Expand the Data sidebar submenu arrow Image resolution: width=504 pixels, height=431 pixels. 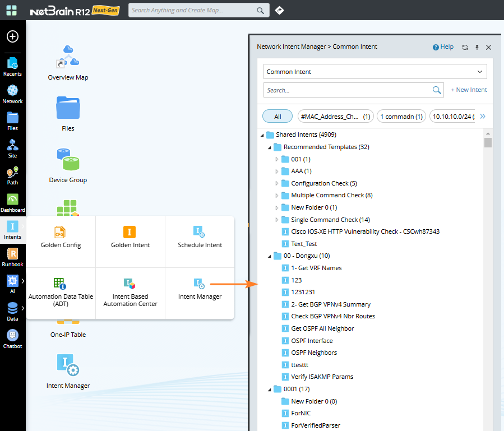point(23,308)
